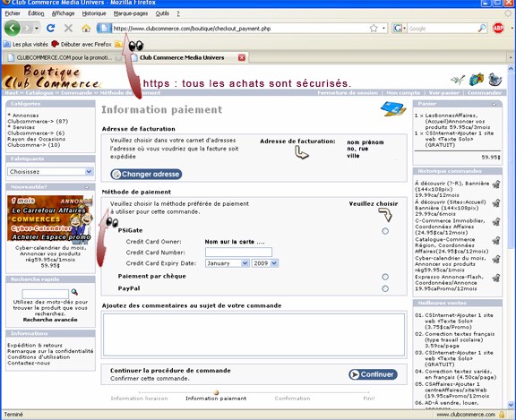Open the Recherche avancée link
Viewport: 516px width, 420px height.
50,320
